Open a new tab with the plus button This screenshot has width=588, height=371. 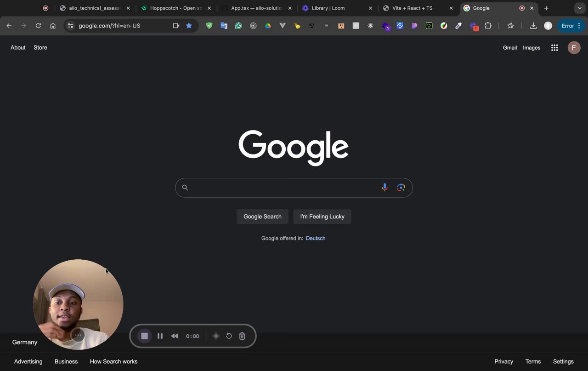click(546, 8)
